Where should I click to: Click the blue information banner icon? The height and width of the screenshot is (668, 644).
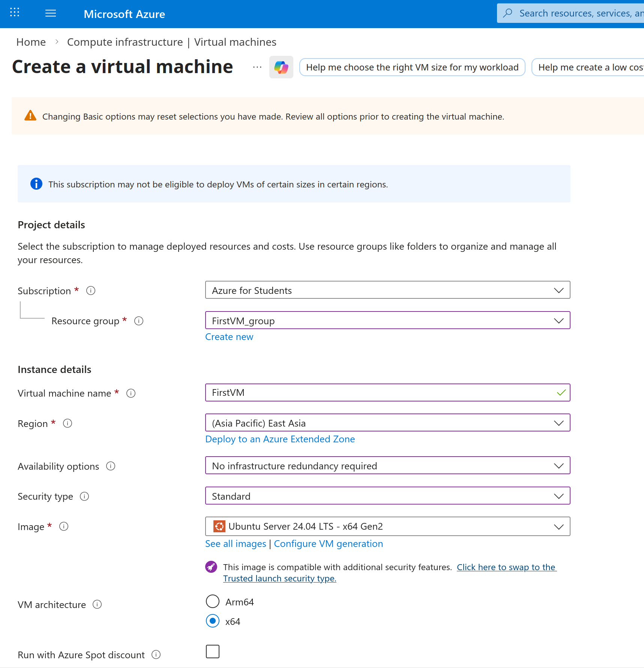pyautogui.click(x=36, y=184)
